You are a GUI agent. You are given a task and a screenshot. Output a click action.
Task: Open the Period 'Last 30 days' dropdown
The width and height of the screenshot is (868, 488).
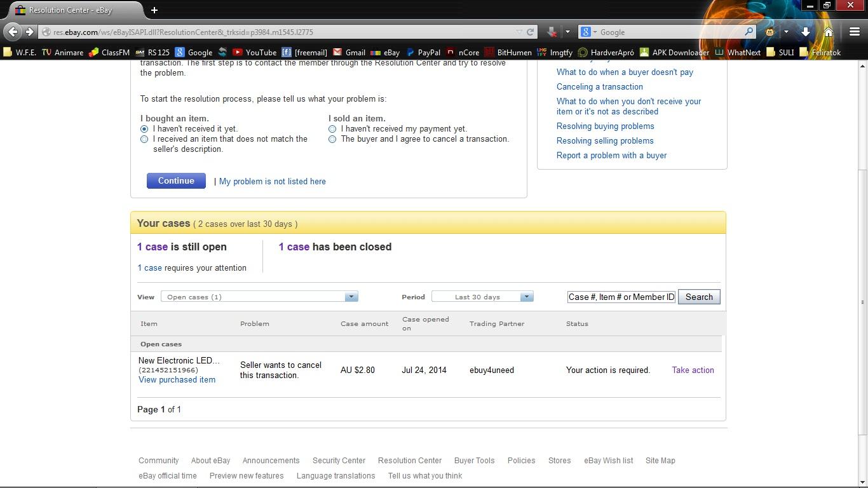tap(482, 297)
